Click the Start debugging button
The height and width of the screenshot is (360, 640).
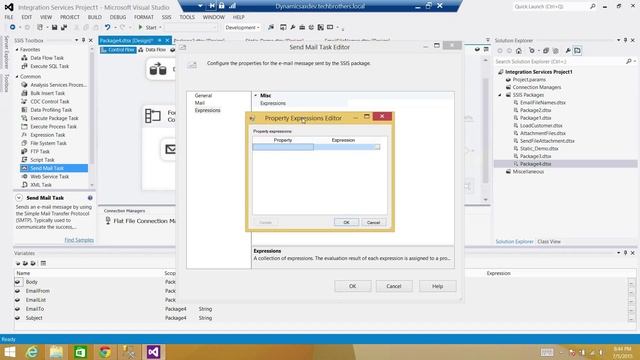[147, 27]
